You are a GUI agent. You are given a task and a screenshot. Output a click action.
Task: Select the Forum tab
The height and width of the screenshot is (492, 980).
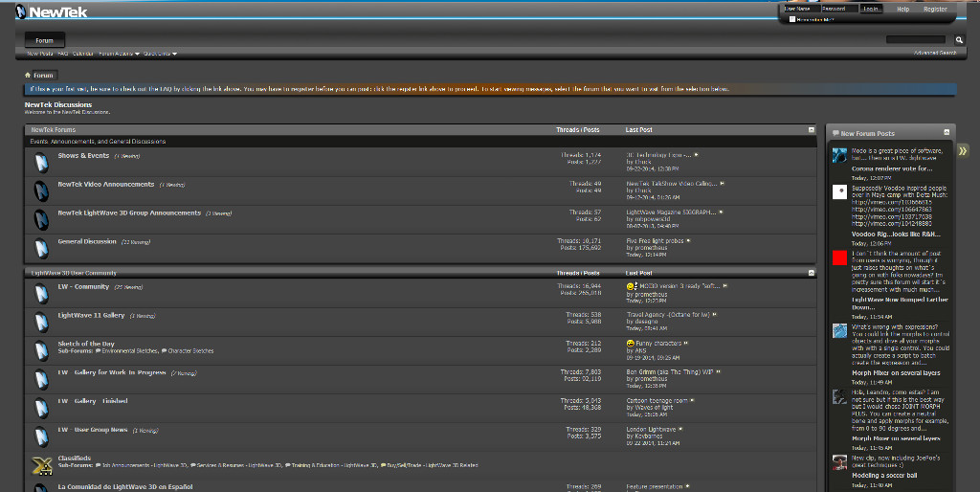coord(44,40)
